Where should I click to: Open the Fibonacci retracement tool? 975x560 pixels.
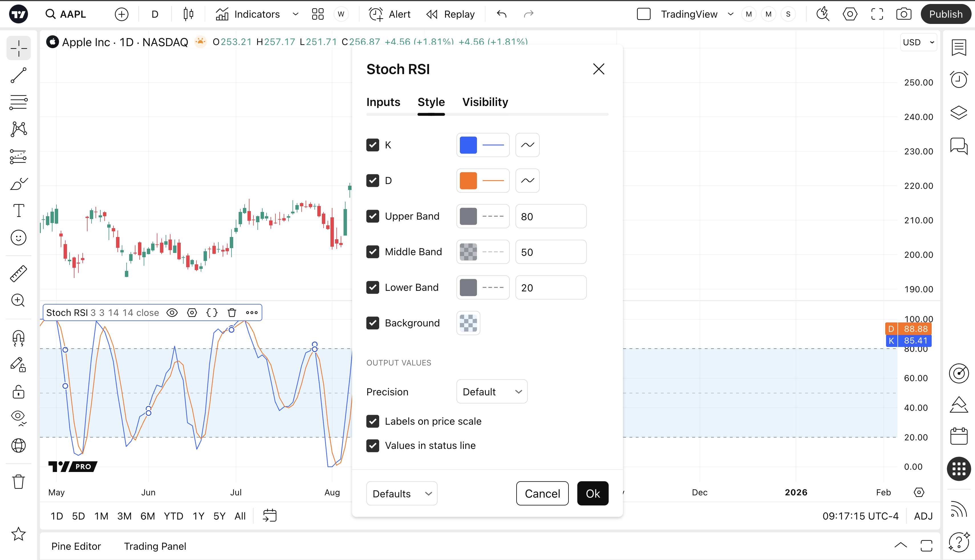coord(19,102)
